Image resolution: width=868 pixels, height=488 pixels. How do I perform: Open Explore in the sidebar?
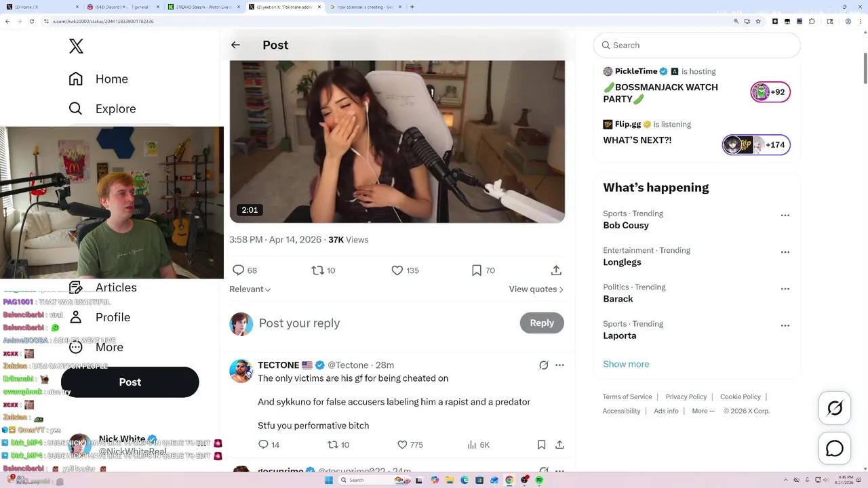(102, 108)
